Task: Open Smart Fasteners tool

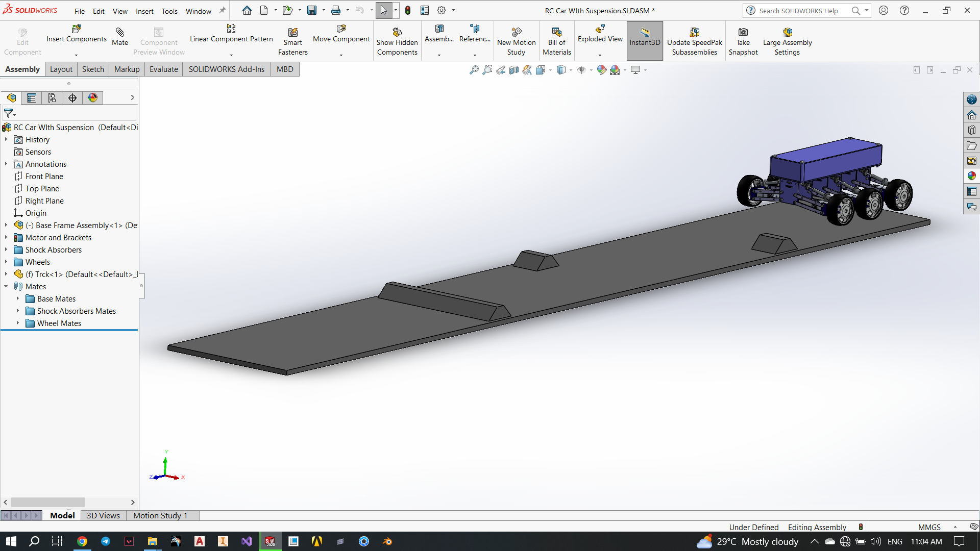Action: click(292, 33)
